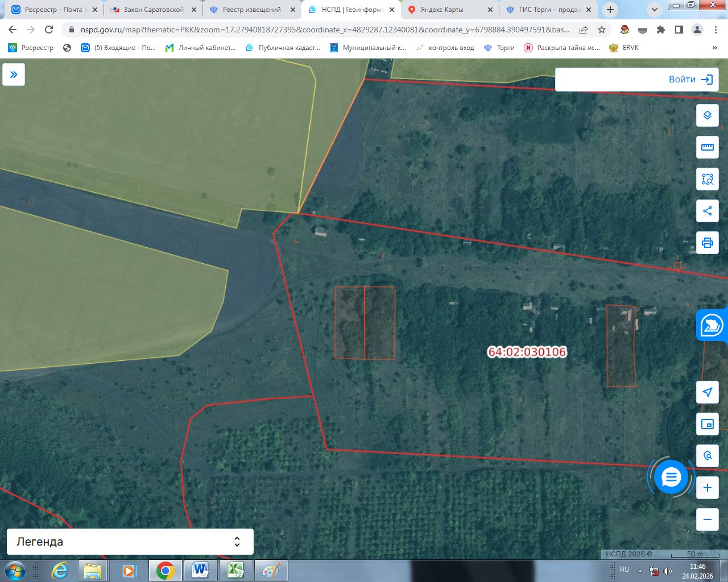Show more bookmarks with the chevron
Viewport: 728px width, 582px height.
715,48
